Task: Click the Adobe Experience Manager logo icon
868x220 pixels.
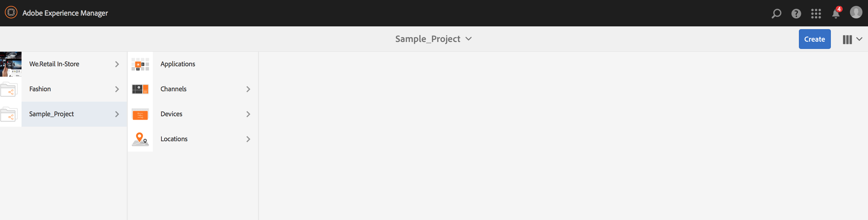Action: coord(11,13)
